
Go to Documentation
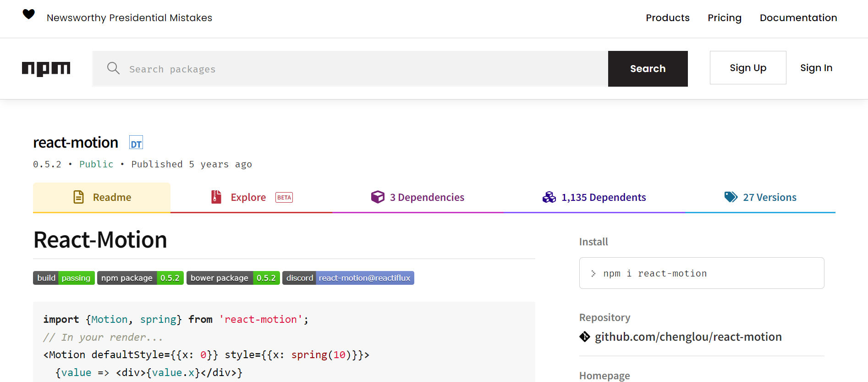(x=798, y=18)
